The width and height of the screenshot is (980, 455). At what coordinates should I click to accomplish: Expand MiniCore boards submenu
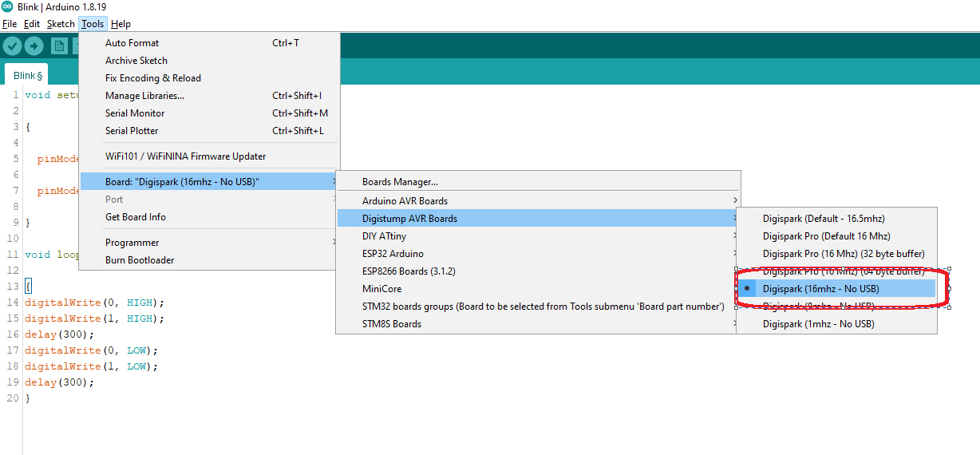point(539,289)
